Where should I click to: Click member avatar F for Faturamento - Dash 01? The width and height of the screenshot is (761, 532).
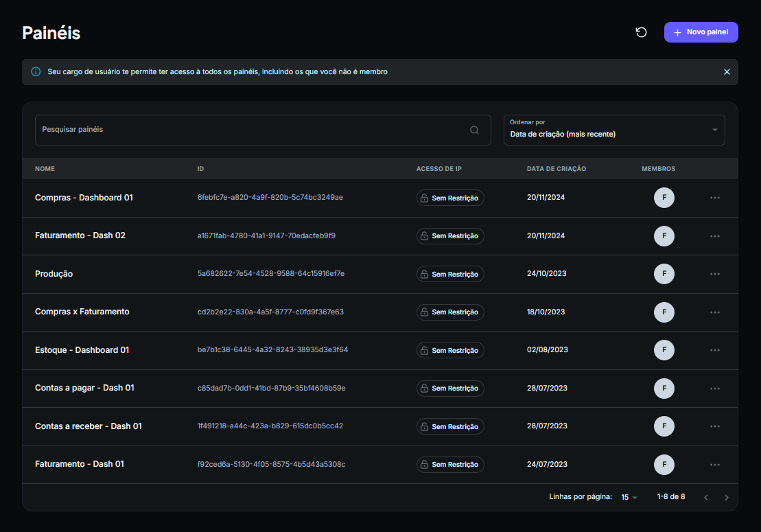(664, 465)
